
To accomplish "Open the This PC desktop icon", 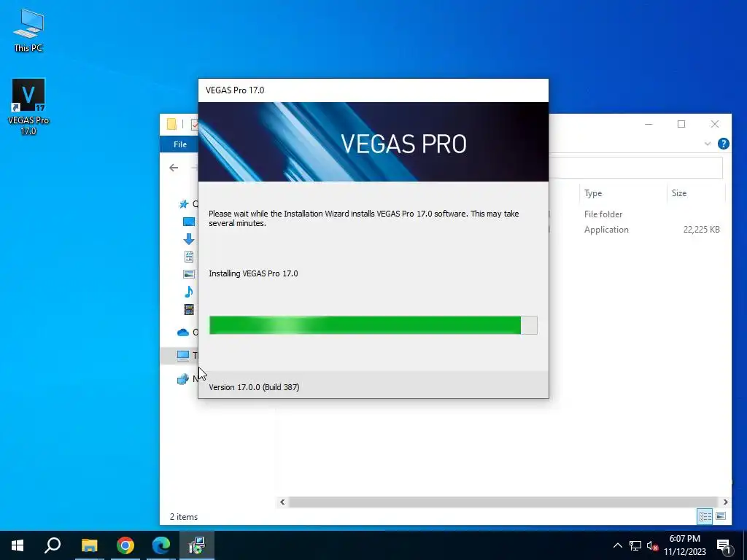I will coord(28,31).
